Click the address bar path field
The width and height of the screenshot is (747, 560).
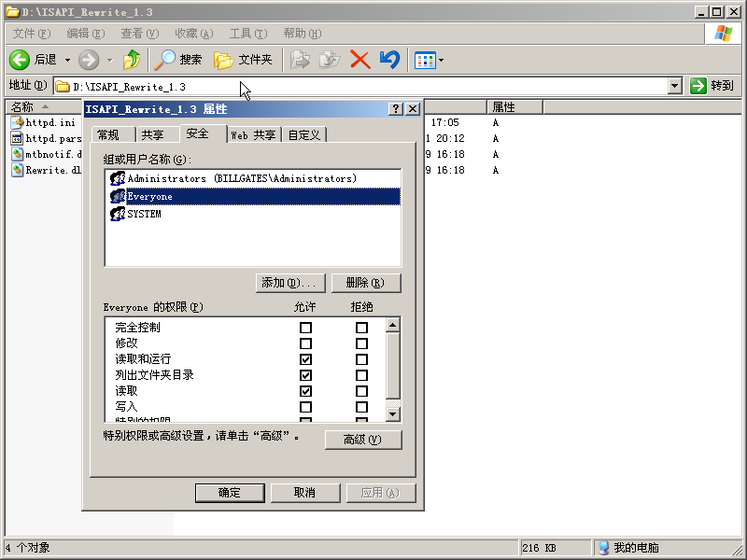point(362,87)
